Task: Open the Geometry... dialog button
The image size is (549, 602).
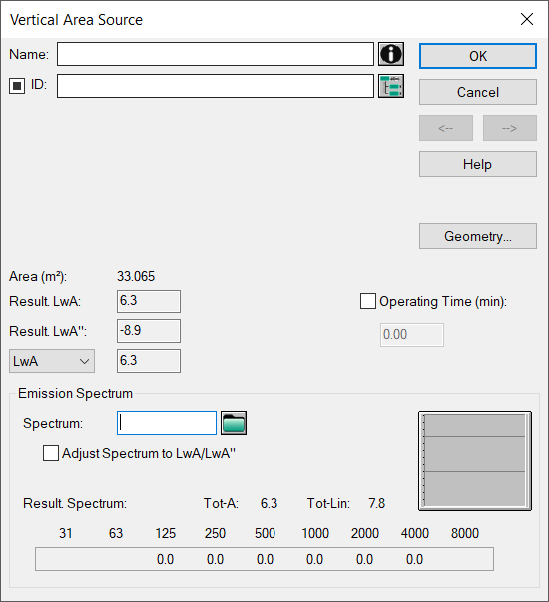Action: coord(478,236)
